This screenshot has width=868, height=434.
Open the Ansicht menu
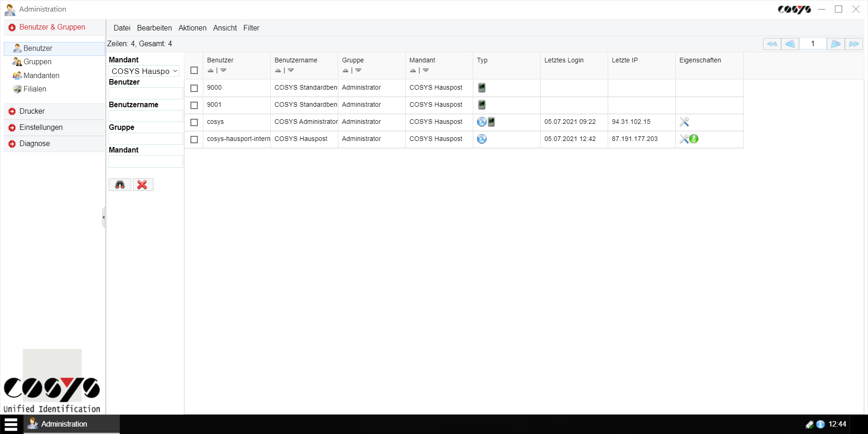pyautogui.click(x=225, y=28)
